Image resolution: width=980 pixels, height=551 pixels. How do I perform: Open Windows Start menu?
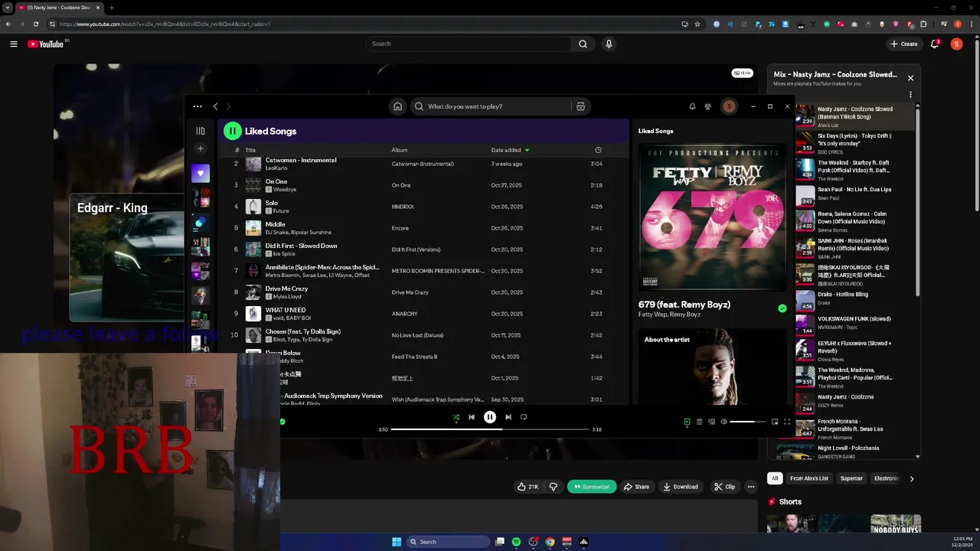[x=397, y=542]
